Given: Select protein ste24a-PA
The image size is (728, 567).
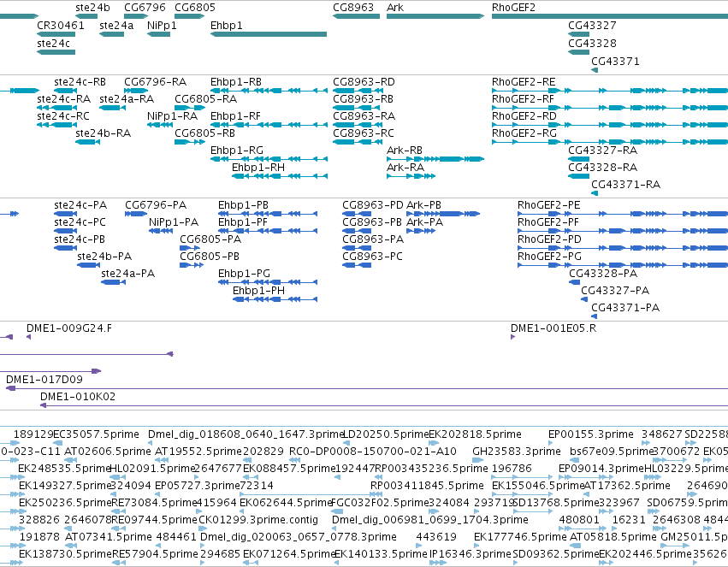Looking at the screenshot, I should pos(127,274).
